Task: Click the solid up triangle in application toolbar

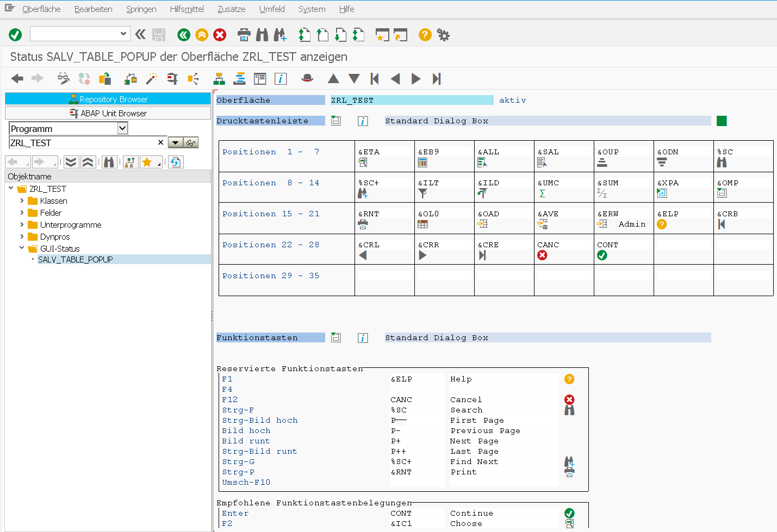Action: [333, 79]
